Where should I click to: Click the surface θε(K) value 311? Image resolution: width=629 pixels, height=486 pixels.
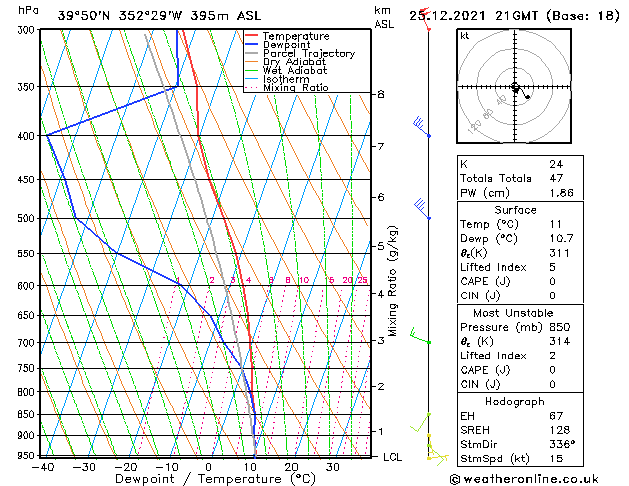click(559, 253)
